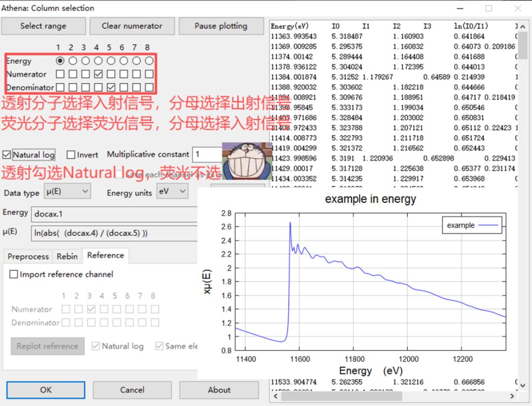
Task: Maximize the Column selection window
Action: point(489,8)
